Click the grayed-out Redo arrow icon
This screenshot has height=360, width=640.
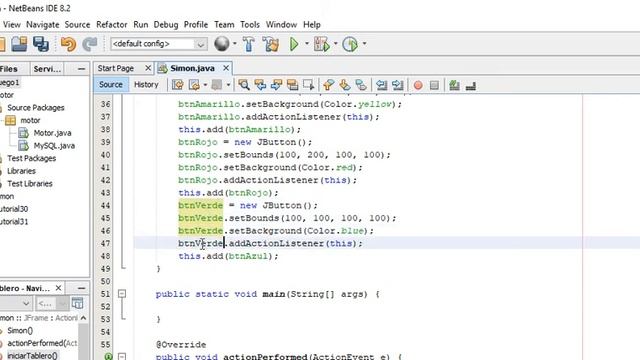coord(90,44)
